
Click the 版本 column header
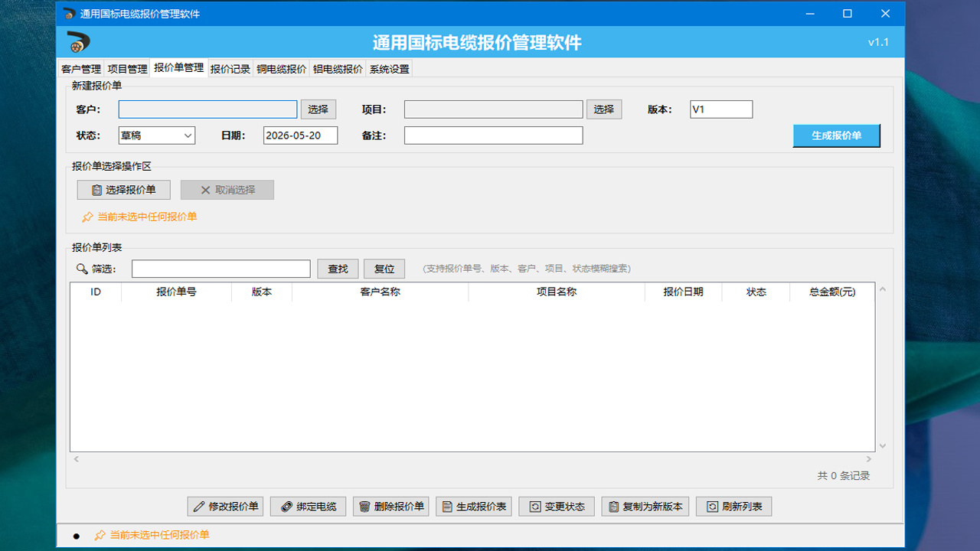(262, 292)
